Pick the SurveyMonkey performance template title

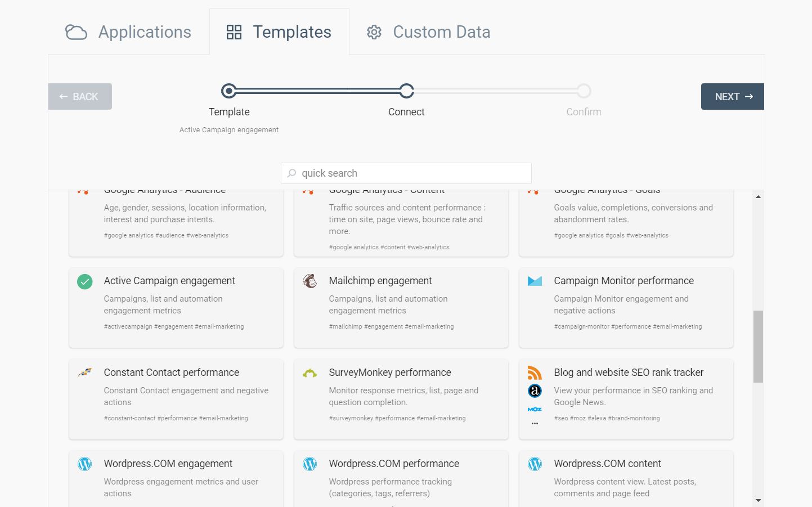[x=390, y=373]
